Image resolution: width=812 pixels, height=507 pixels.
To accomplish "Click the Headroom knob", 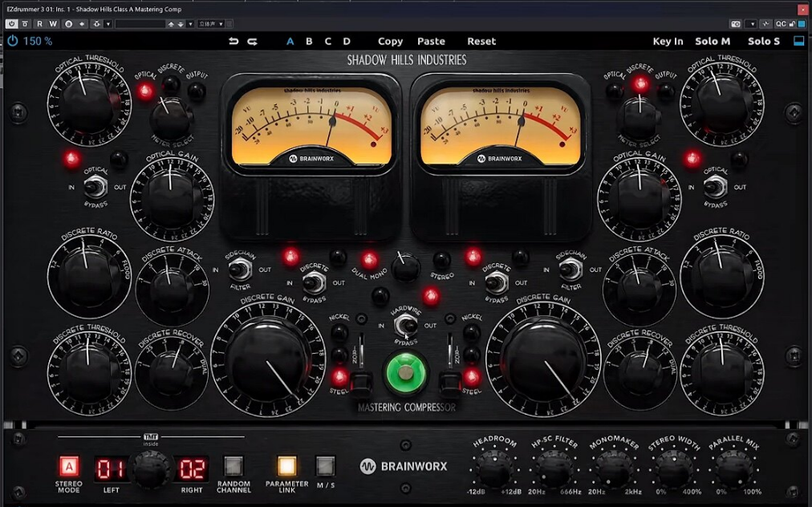I will 494,468.
